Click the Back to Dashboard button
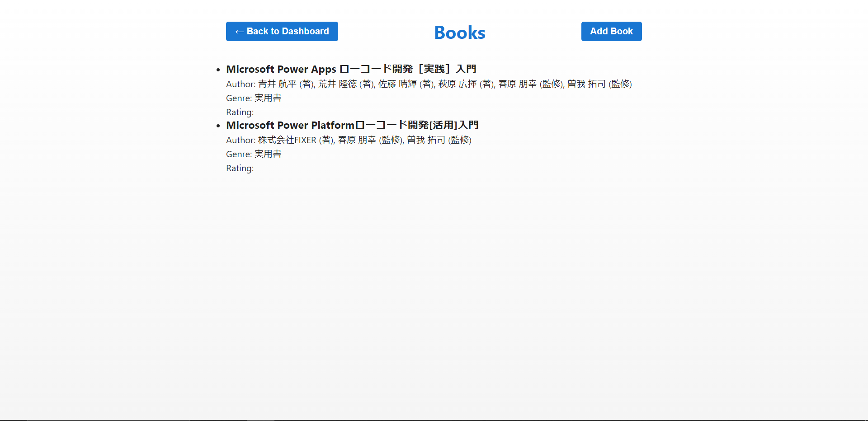This screenshot has width=868, height=421. tap(282, 31)
